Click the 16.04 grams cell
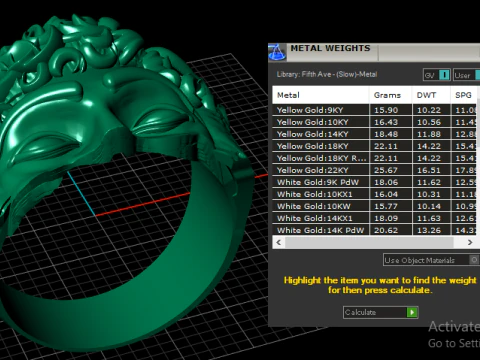 coord(391,194)
